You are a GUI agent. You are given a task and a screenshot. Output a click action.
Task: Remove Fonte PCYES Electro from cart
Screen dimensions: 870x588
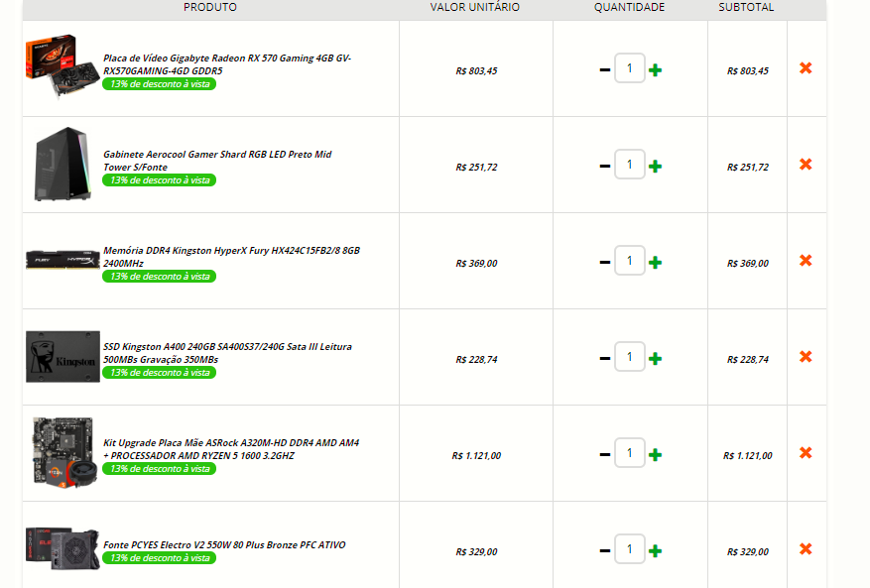pos(806,548)
